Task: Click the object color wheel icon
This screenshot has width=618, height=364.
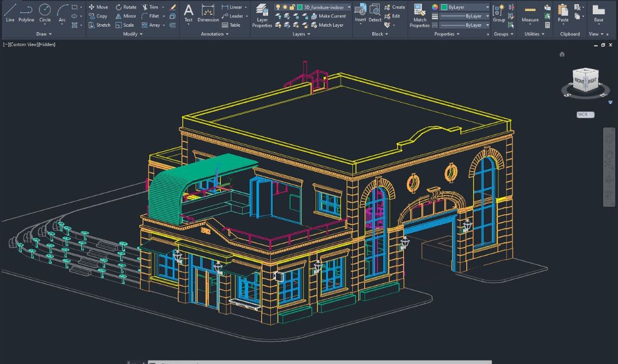Action: [x=435, y=7]
